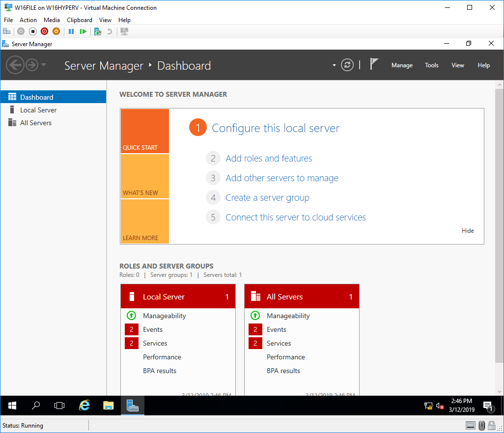Open the Clipboard menu
The image size is (504, 433).
(80, 20)
